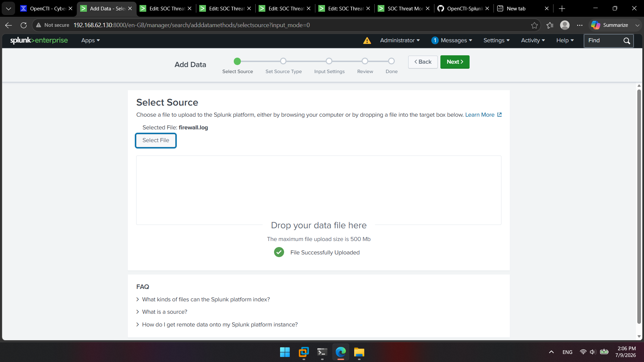Open the Help dropdown menu
Screen dimensions: 644x362
coord(565,40)
